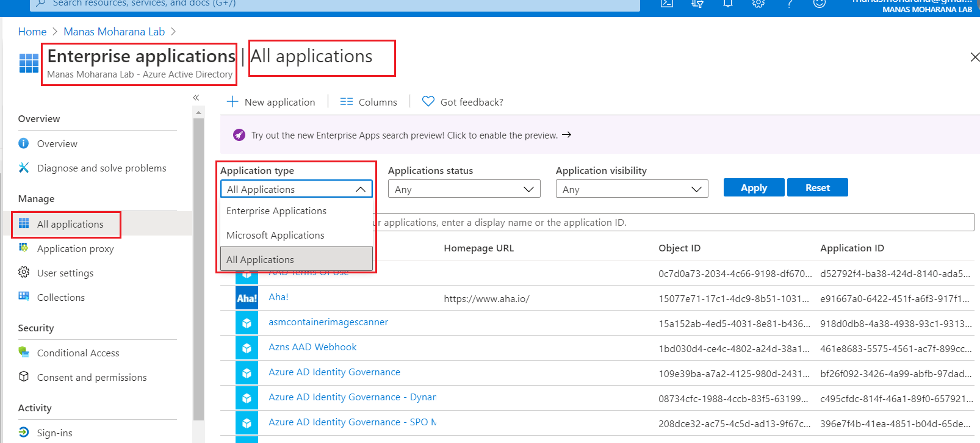Open Manas Moharana Lab breadcrumb link
The width and height of the screenshot is (980, 443).
tap(114, 32)
